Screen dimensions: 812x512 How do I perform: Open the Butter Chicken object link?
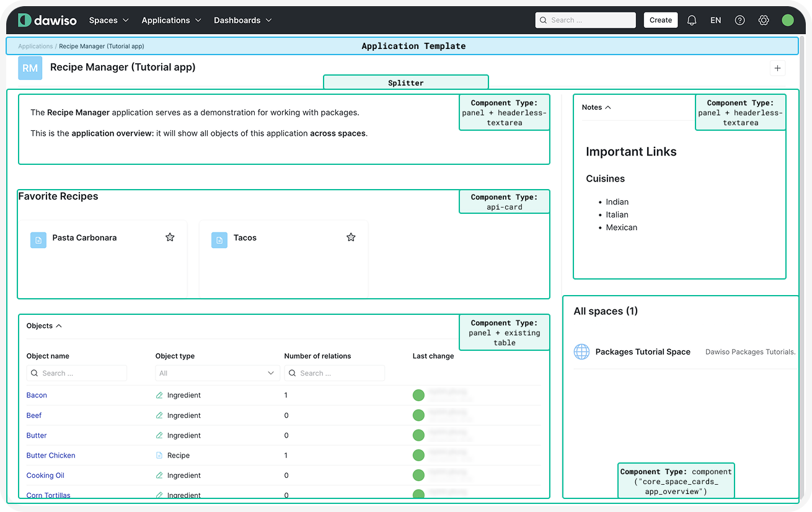click(x=51, y=456)
